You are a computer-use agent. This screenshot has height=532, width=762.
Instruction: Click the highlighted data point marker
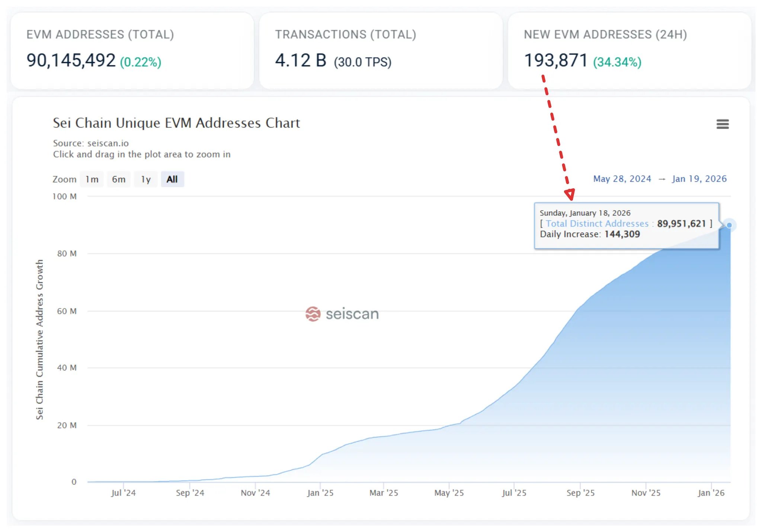pos(729,225)
